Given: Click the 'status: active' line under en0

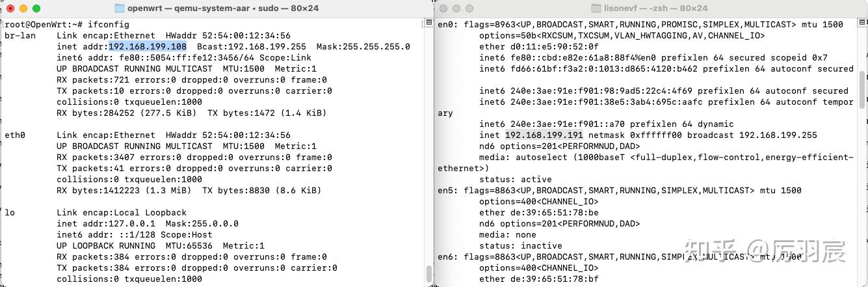Looking at the screenshot, I should coord(515,180).
